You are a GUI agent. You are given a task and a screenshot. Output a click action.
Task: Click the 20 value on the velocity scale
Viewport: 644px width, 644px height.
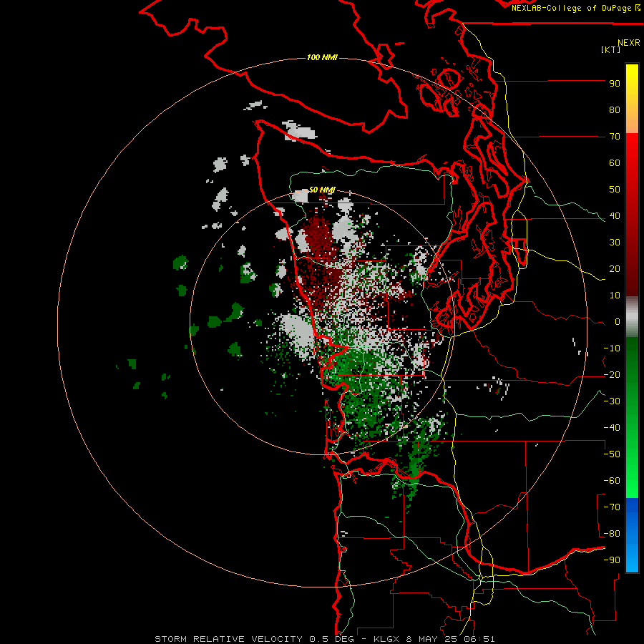point(615,268)
